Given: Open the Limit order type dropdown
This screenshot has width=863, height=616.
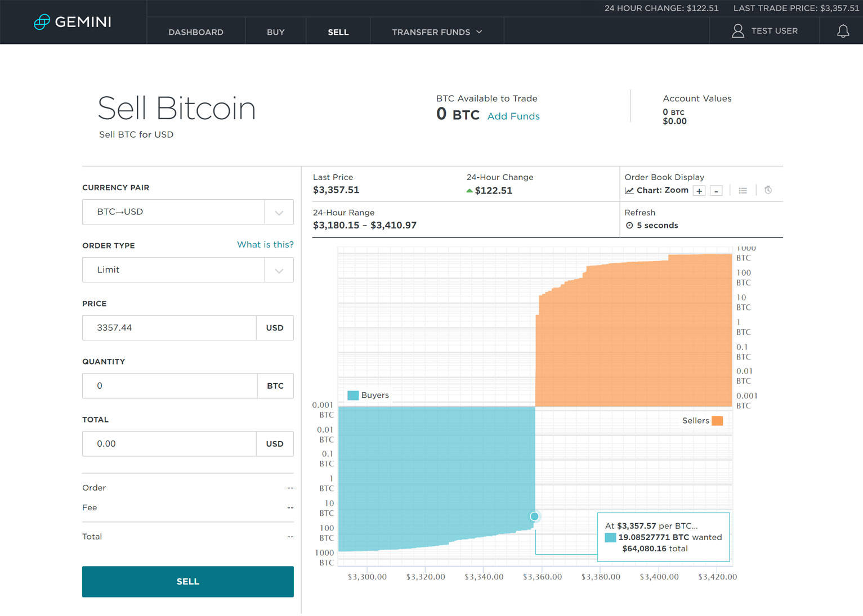Looking at the screenshot, I should pos(279,270).
